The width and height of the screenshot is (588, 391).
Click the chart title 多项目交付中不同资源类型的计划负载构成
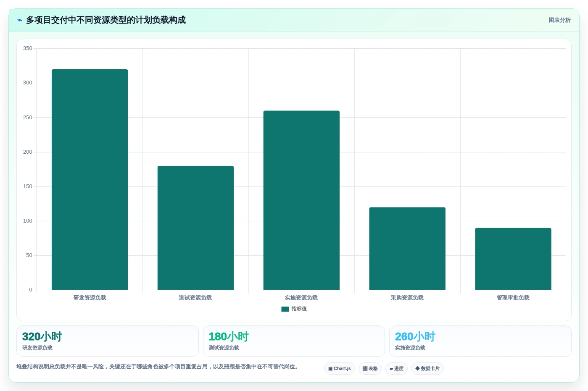pos(106,20)
